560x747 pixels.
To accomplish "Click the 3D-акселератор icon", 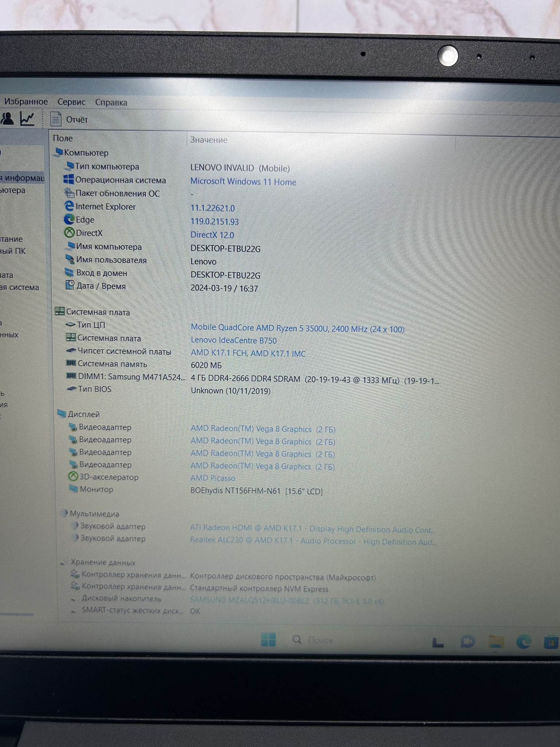I will (x=73, y=476).
